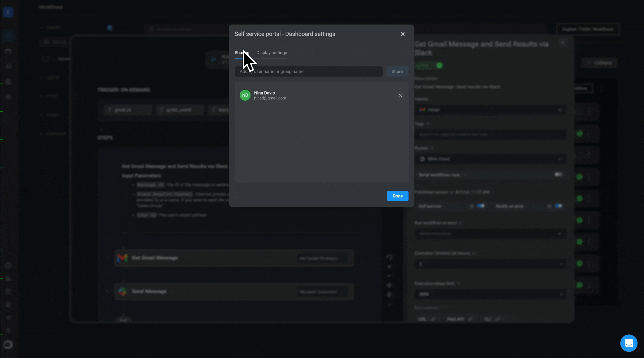The width and height of the screenshot is (644, 358).
Task: Toggle the Notify on error switch
Action: pos(559,206)
